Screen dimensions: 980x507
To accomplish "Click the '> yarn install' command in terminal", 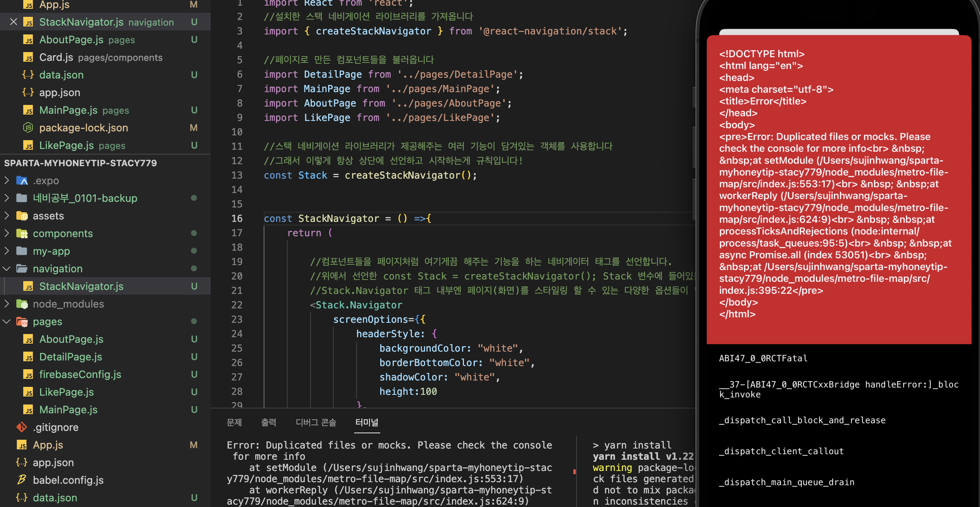I will pyautogui.click(x=632, y=445).
